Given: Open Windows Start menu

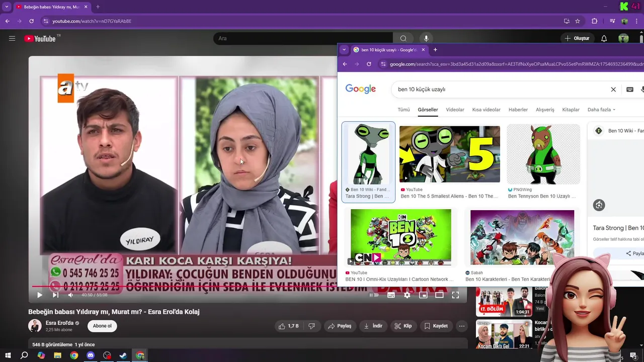Looking at the screenshot, I should click(8, 355).
